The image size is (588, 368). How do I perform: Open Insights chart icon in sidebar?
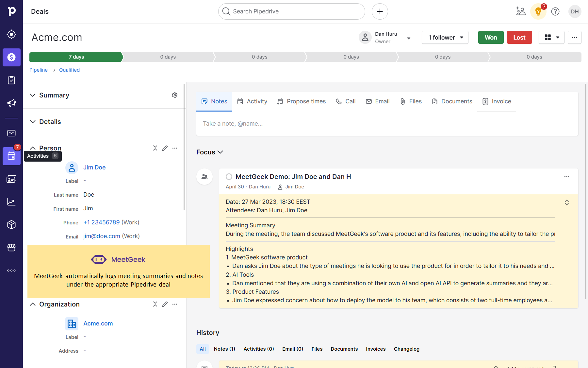11,202
